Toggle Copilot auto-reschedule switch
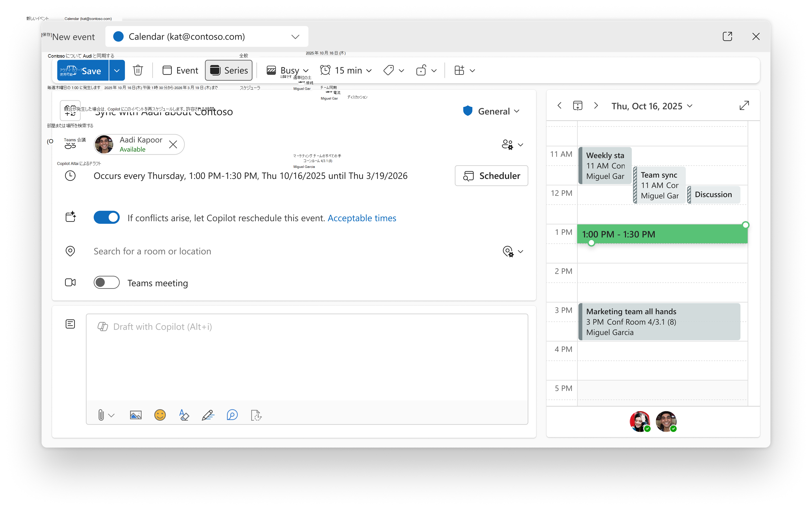 (107, 218)
